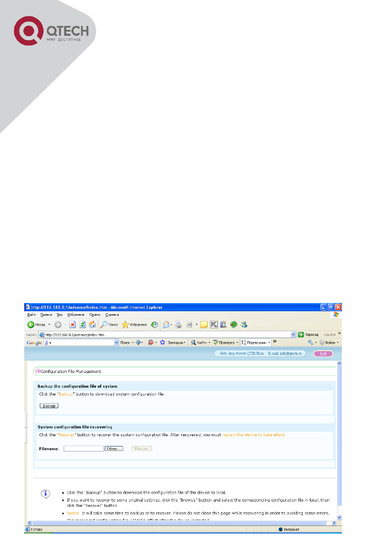
Task: Open the Избранное menu
Action: click(76, 314)
